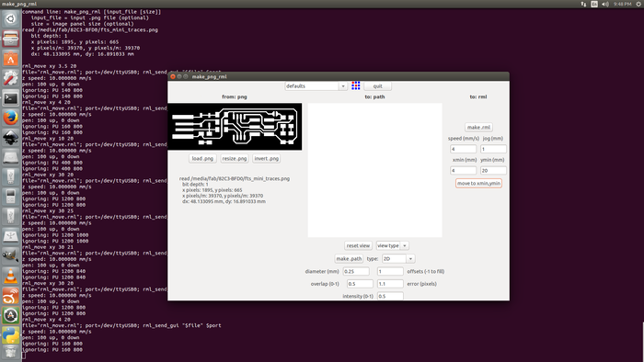Click move to xmin,ymin button
The image size is (644, 362).
pos(478,183)
